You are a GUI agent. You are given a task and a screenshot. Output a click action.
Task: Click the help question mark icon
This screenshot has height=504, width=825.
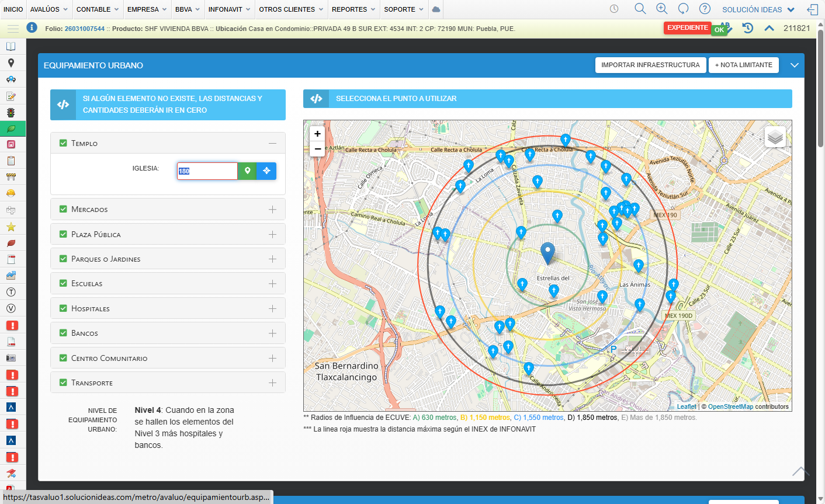(705, 9)
